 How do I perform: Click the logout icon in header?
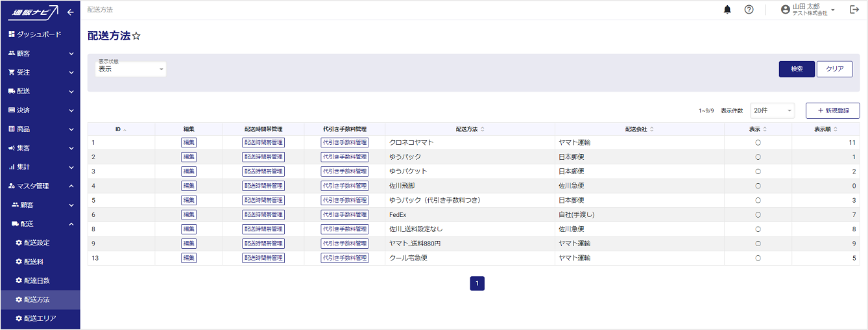[x=854, y=10]
